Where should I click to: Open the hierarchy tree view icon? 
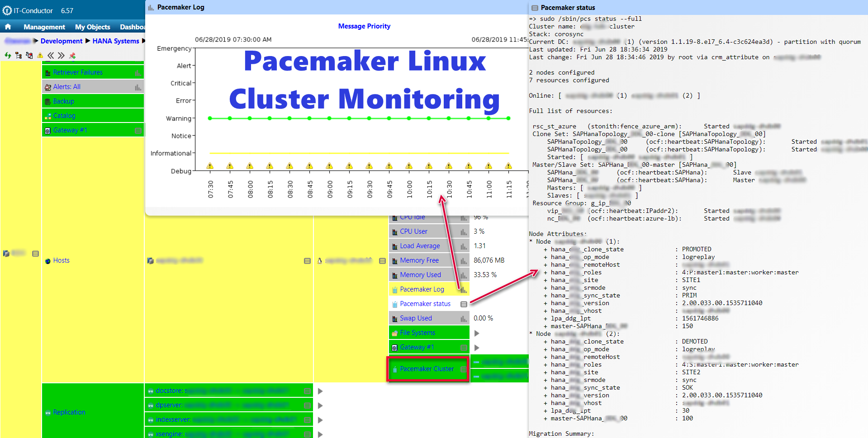[19, 55]
